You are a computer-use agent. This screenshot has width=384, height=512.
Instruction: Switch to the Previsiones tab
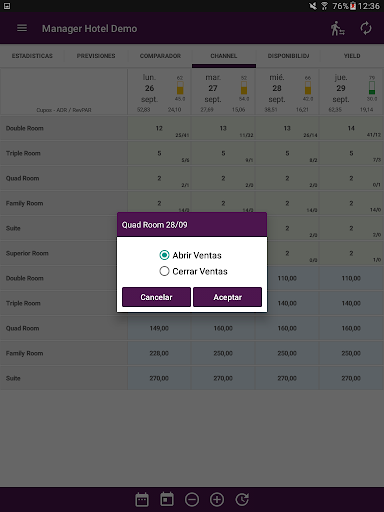96,56
